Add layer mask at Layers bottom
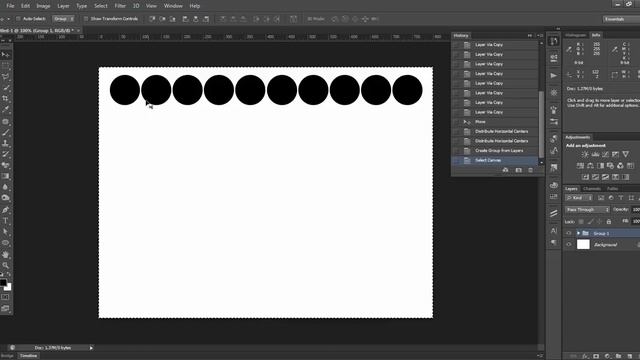 point(596,356)
